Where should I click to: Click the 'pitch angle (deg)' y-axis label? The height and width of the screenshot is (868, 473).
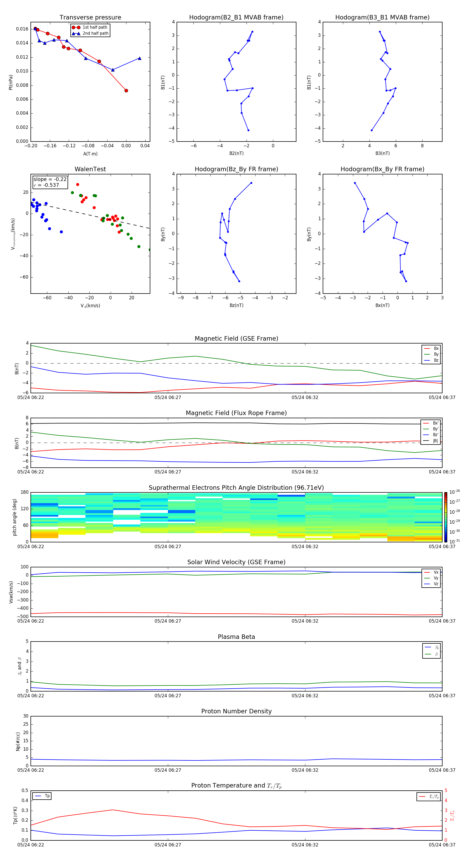tap(14, 517)
